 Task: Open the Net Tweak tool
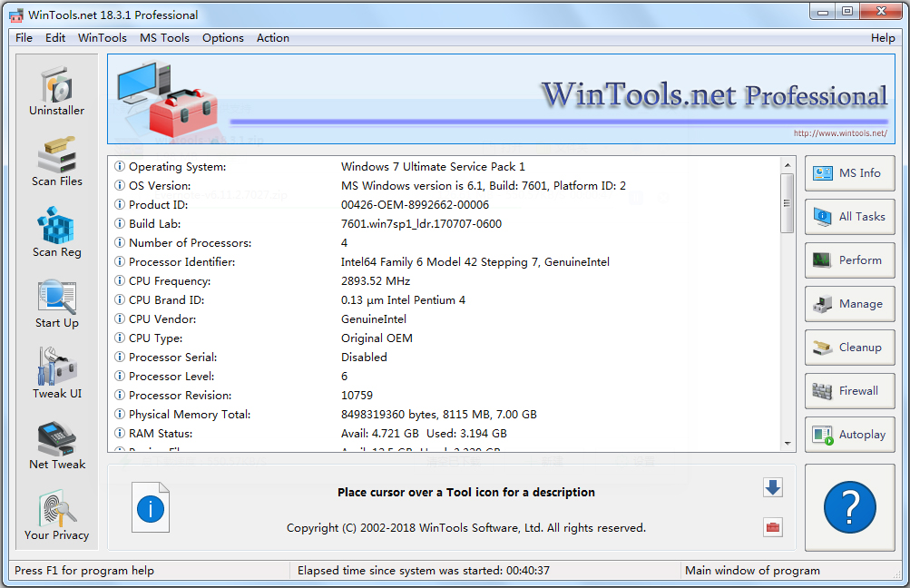[x=57, y=446]
